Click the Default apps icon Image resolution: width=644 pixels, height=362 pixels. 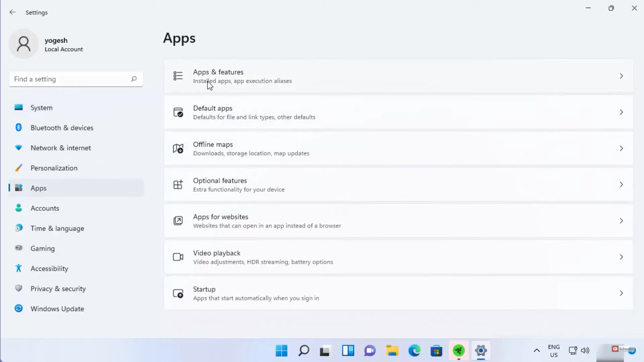pyautogui.click(x=178, y=112)
